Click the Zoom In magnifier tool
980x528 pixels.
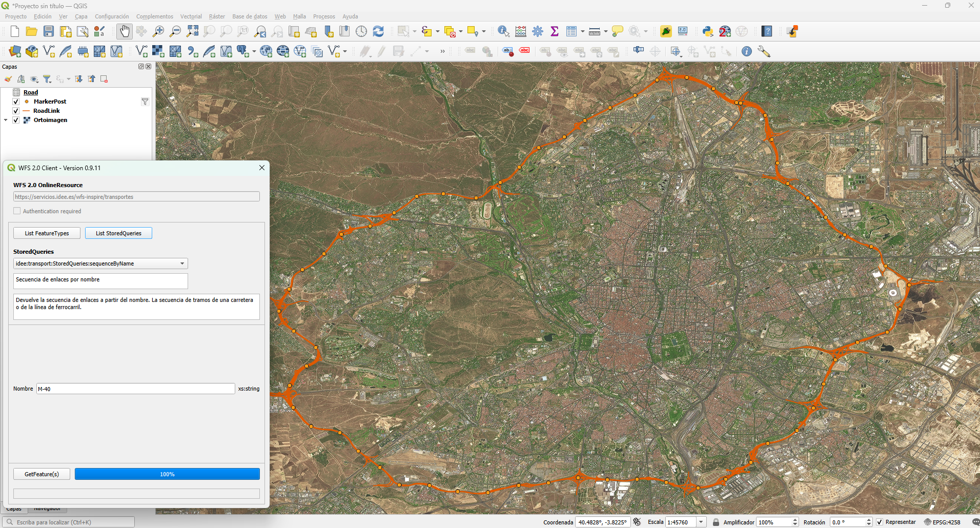(x=158, y=32)
